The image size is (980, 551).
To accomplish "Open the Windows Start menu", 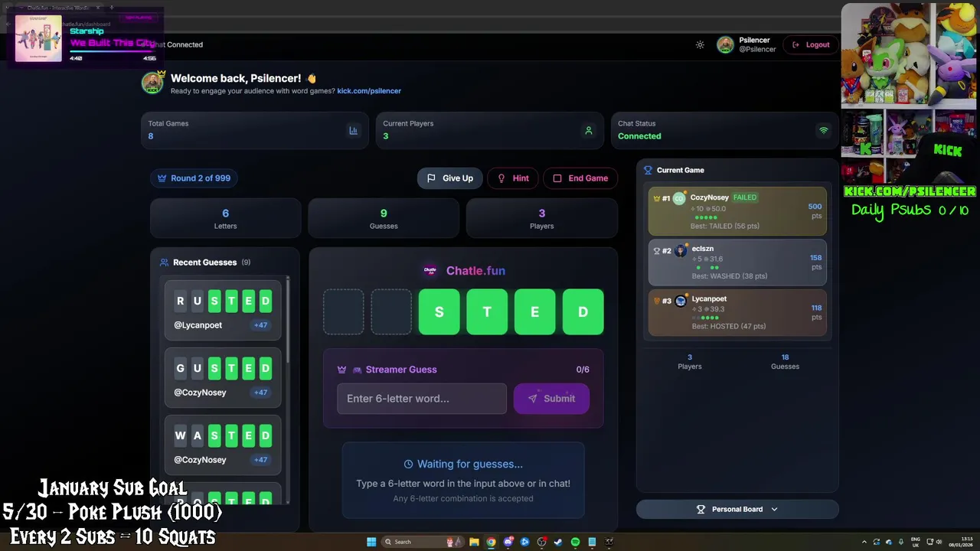I will coord(371,542).
